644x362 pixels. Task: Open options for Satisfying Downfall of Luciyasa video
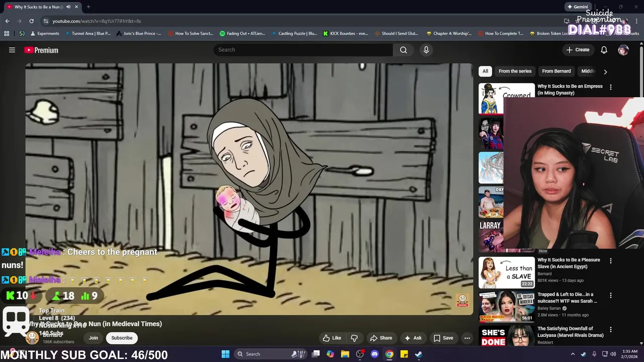pyautogui.click(x=611, y=330)
